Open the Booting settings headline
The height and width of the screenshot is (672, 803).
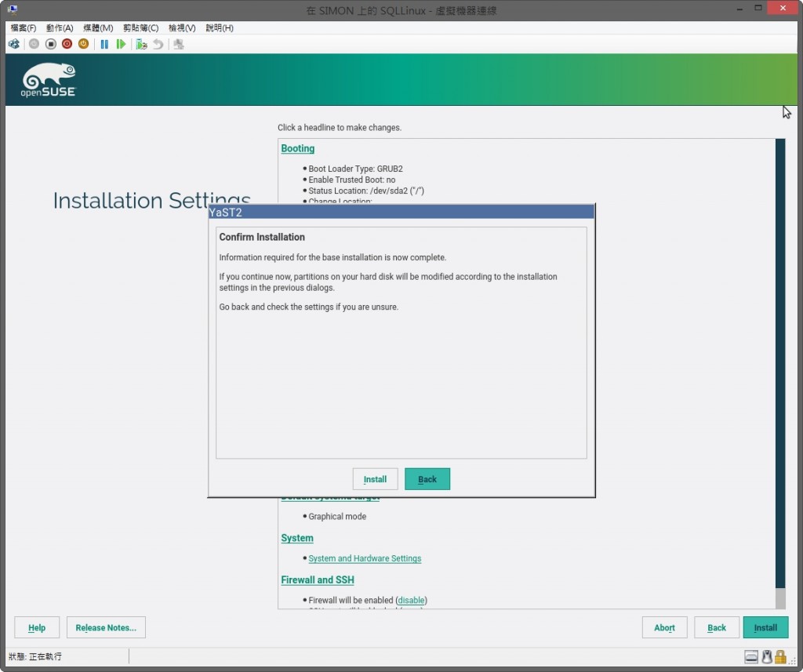[297, 148]
